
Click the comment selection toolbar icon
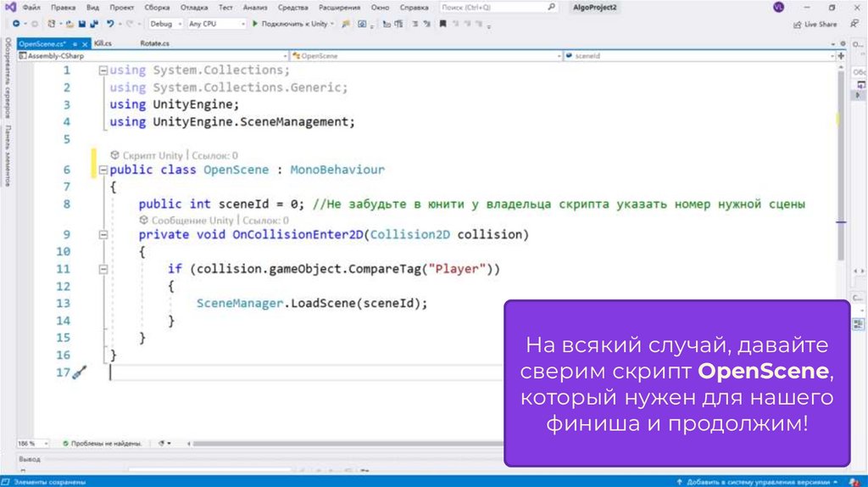[x=415, y=24]
